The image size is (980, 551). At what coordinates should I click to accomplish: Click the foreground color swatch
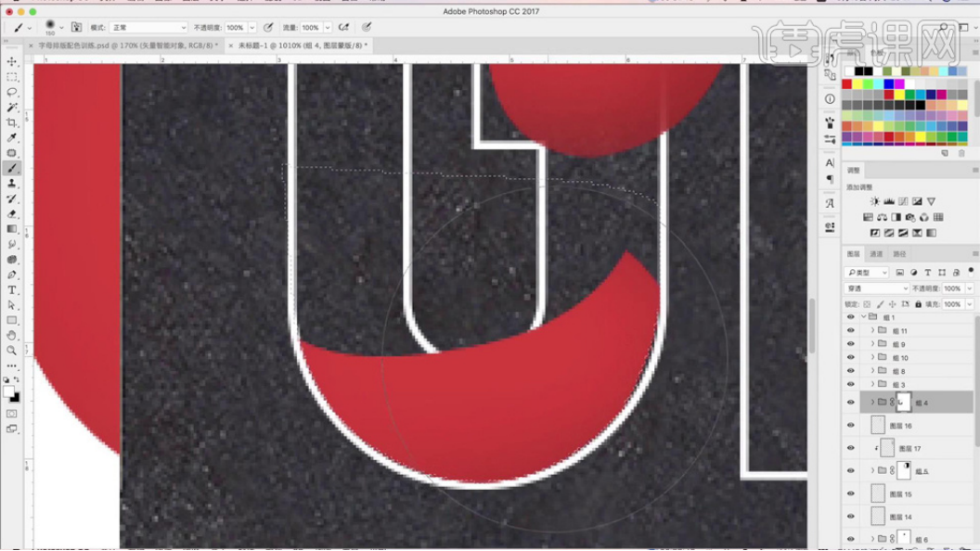coord(8,391)
